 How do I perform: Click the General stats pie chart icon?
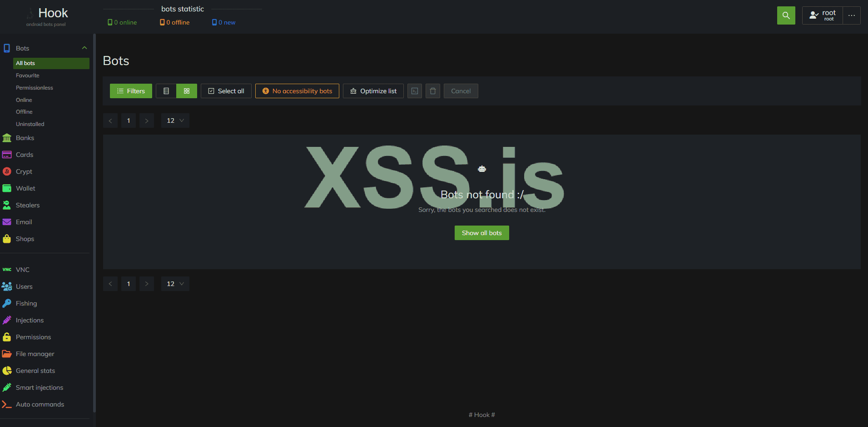click(7, 371)
